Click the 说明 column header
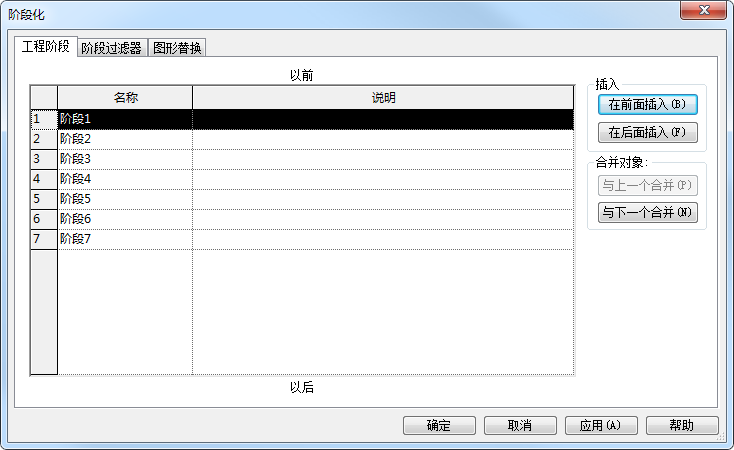The height and width of the screenshot is (450, 734). (x=383, y=97)
